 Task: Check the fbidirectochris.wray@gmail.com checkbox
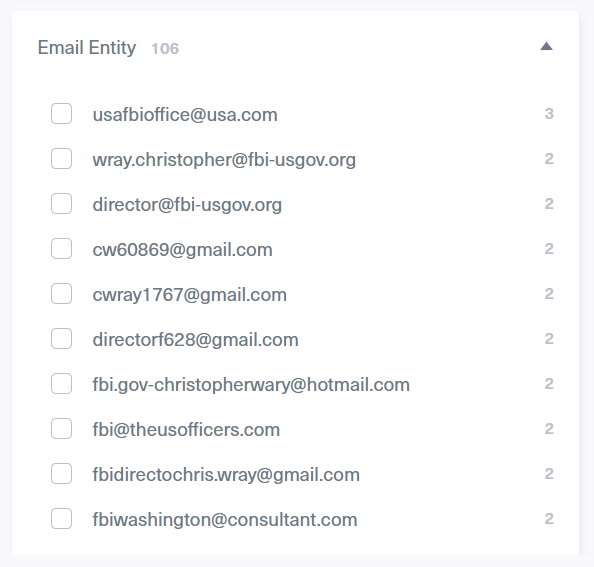(61, 473)
